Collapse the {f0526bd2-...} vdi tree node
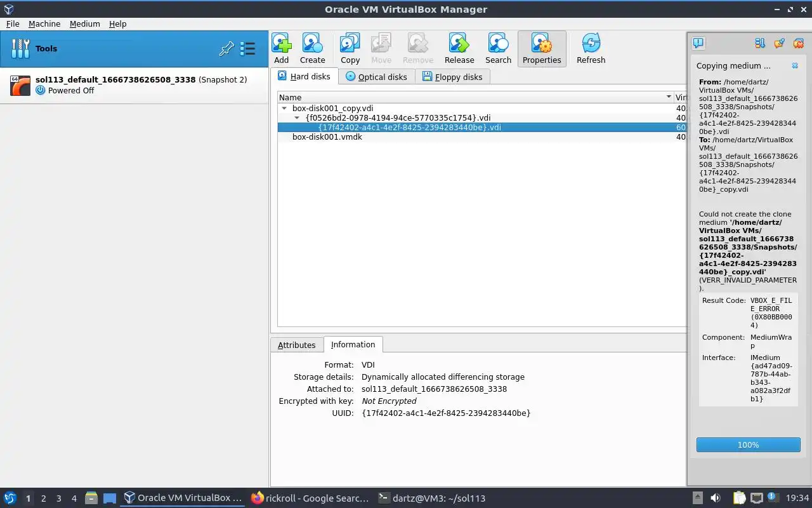Screen dimensions: 812x508 pyautogui.click(x=297, y=118)
